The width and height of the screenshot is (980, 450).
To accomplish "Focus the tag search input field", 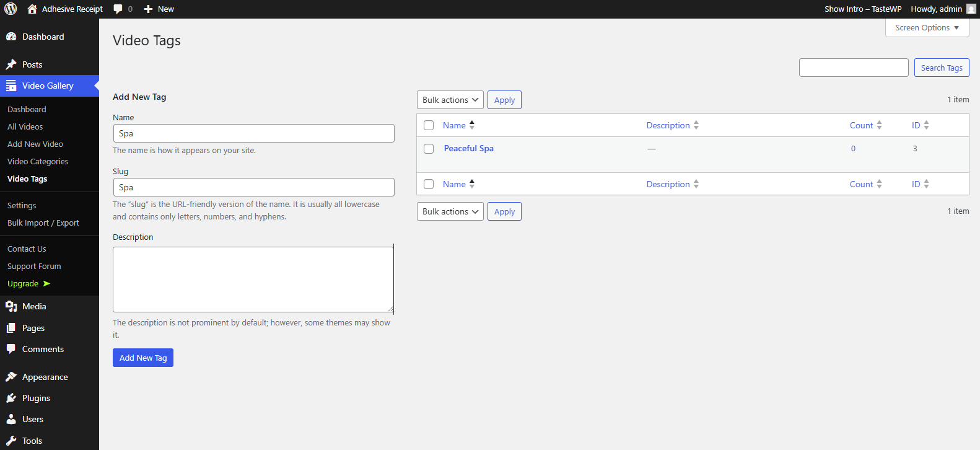I will click(x=853, y=68).
